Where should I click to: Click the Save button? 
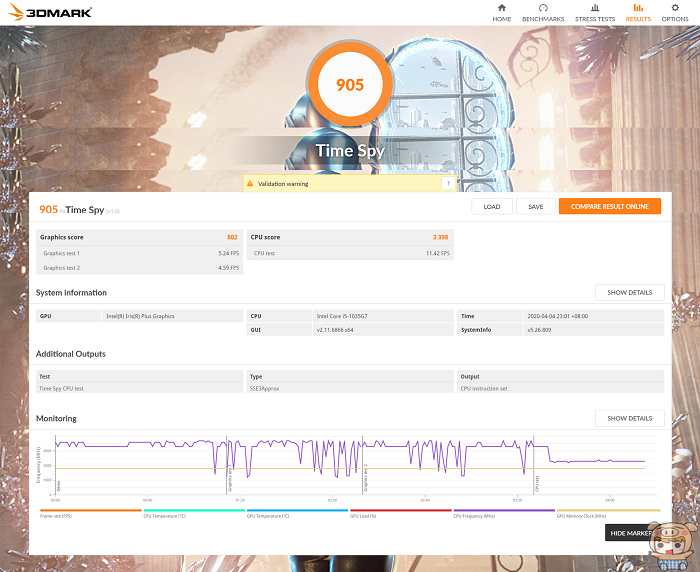pyautogui.click(x=535, y=206)
